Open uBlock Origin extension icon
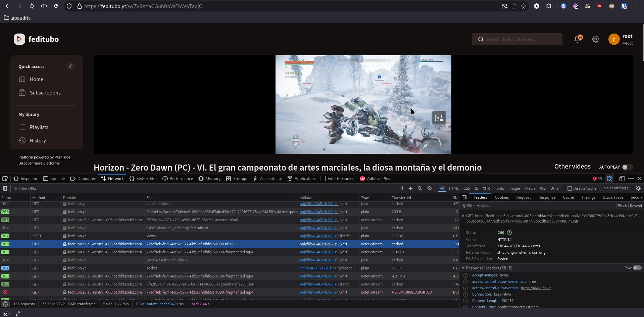Viewport: 644px width, 317px height. [x=600, y=6]
